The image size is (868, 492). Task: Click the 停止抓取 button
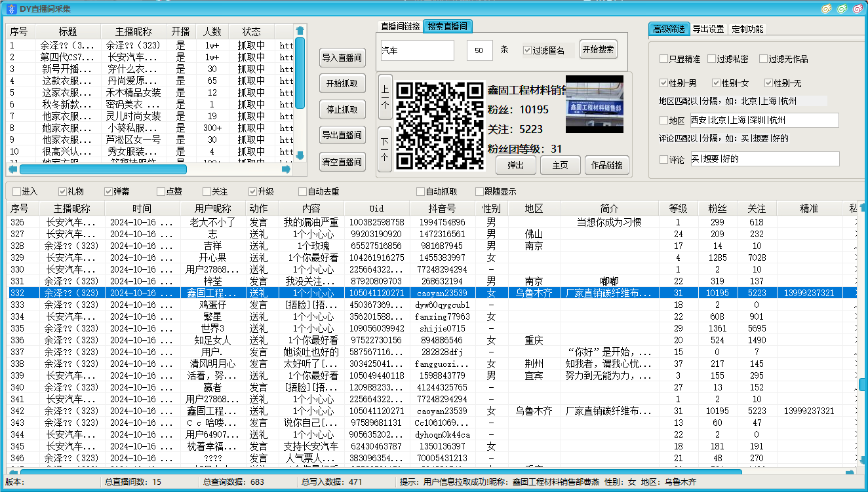pyautogui.click(x=342, y=109)
